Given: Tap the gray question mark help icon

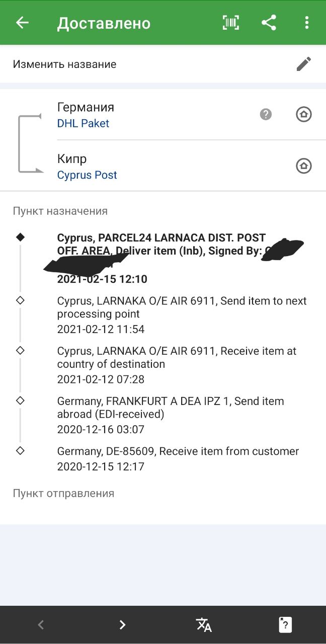Looking at the screenshot, I should pos(266,115).
